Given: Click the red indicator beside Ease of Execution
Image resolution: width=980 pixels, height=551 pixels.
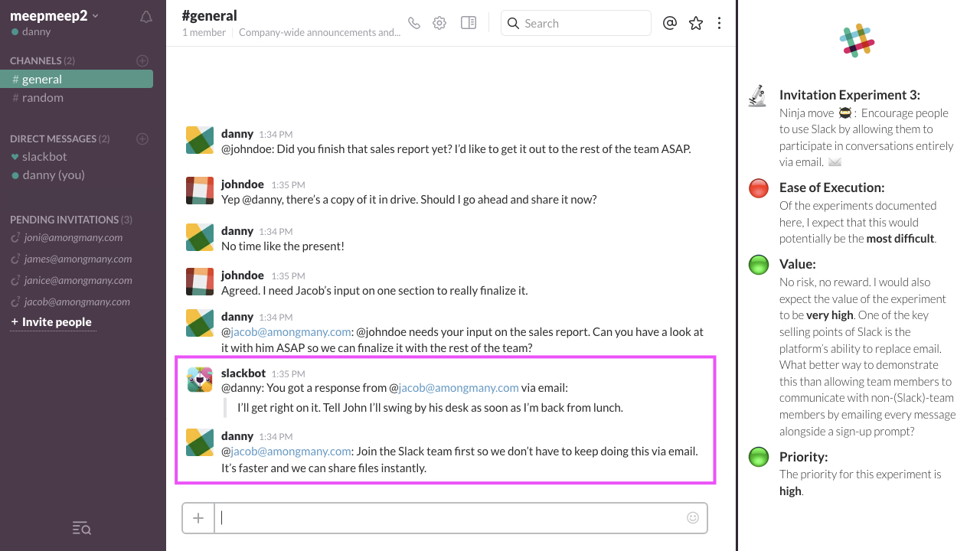Looking at the screenshot, I should (x=759, y=188).
